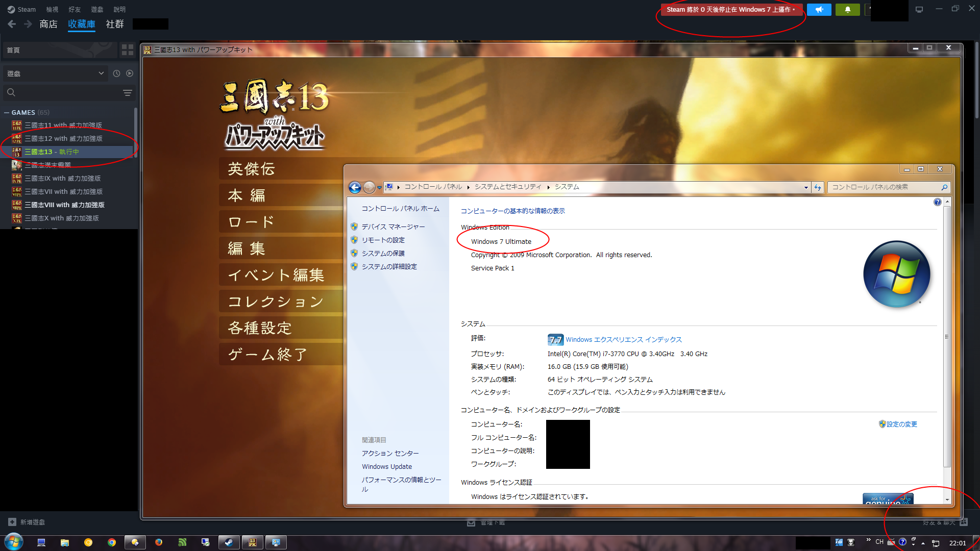Open the Windows Start orb
Viewport: 980px width, 551px height.
click(x=14, y=542)
